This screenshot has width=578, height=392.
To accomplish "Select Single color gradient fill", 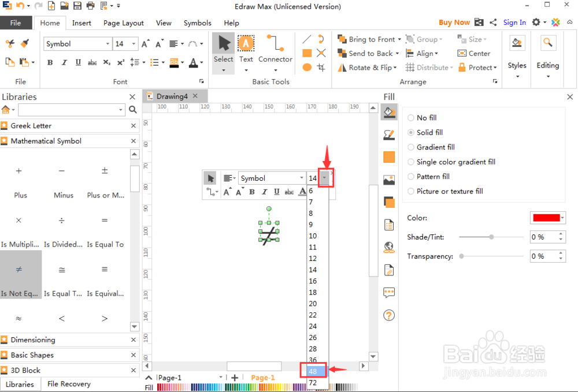I will click(451, 162).
